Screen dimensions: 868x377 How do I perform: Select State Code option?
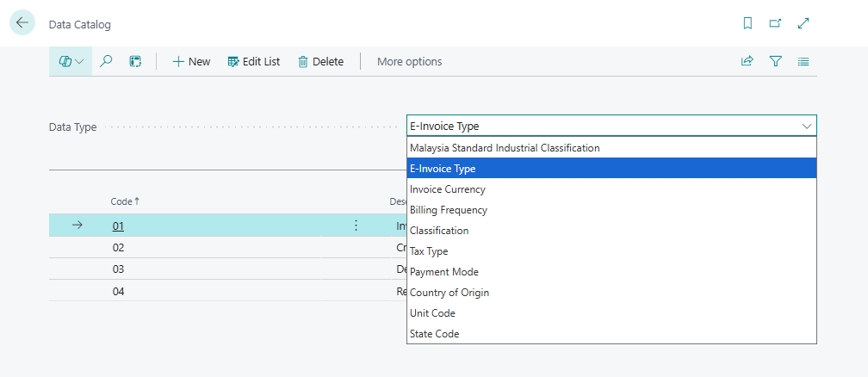[435, 334]
